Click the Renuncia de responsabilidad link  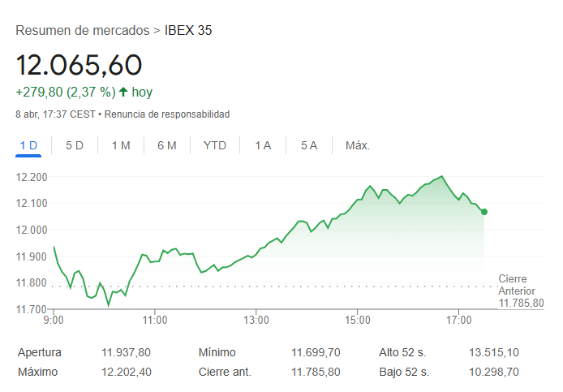(x=167, y=114)
